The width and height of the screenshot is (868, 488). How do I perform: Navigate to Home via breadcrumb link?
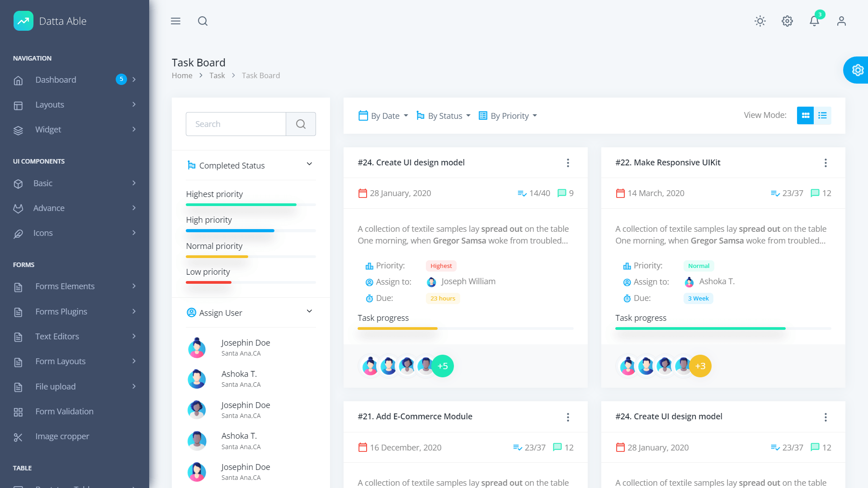182,75
